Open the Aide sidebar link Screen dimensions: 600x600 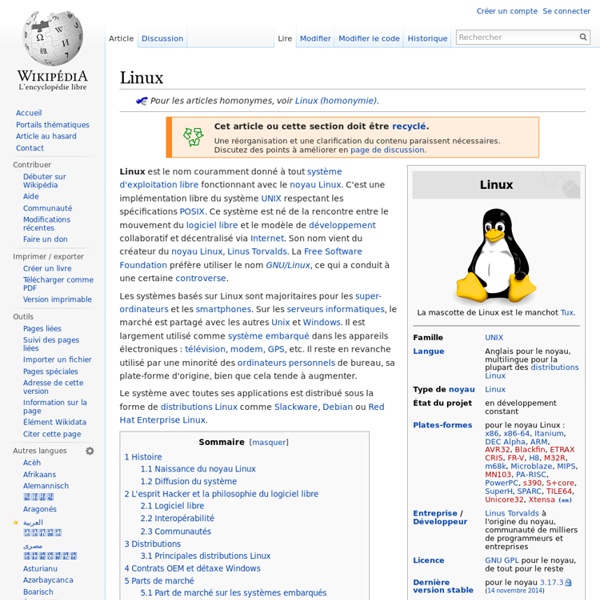pos(31,196)
